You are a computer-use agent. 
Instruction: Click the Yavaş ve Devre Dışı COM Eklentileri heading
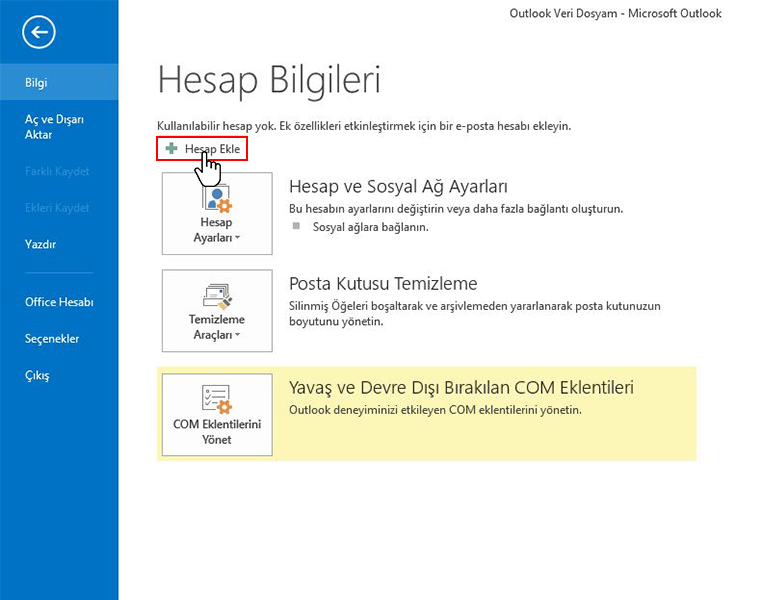pyautogui.click(x=461, y=388)
